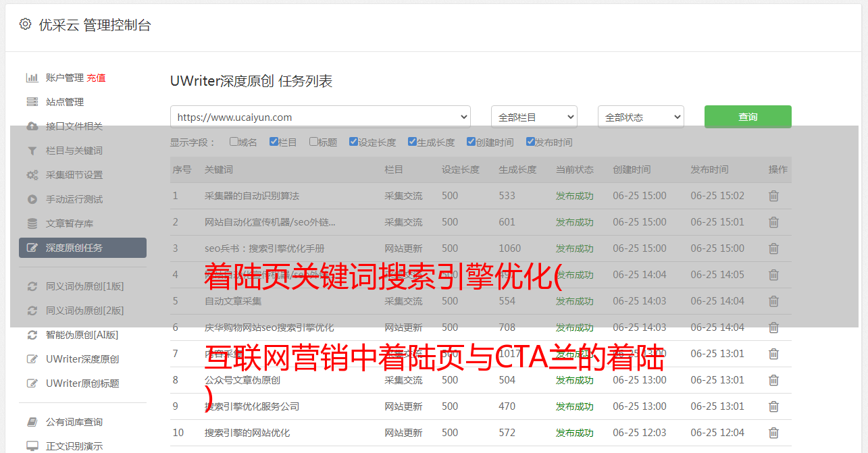Select 深度原创任务 in the sidebar
868x453 pixels.
coord(82,248)
